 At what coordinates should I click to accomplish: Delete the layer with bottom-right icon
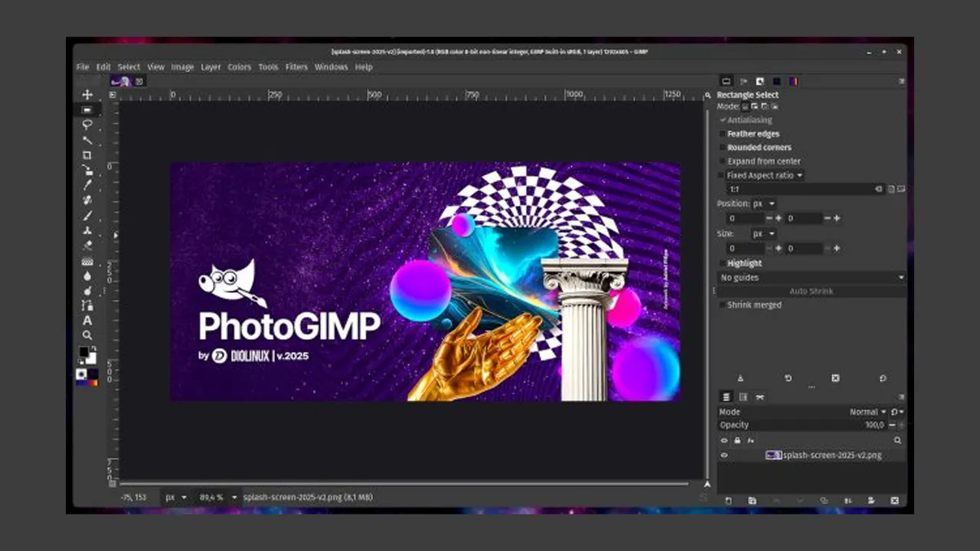[x=894, y=500]
